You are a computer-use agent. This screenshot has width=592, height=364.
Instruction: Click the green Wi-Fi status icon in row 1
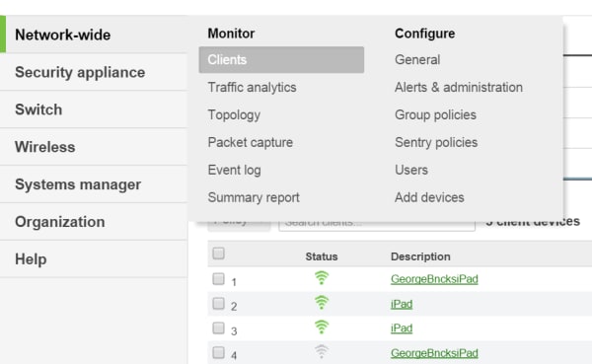point(322,278)
